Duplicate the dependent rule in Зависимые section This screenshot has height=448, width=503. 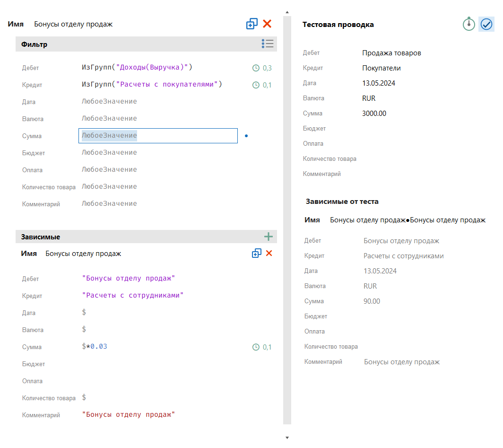(x=257, y=253)
